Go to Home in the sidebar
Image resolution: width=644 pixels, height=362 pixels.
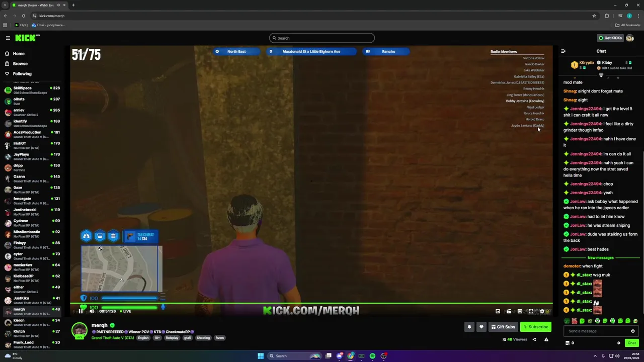point(19,53)
